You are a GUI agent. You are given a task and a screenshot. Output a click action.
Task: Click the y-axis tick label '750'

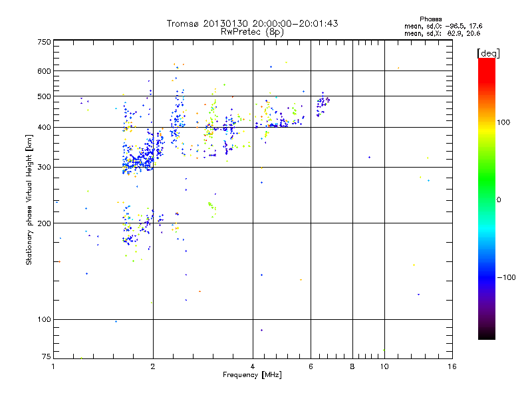click(45, 42)
